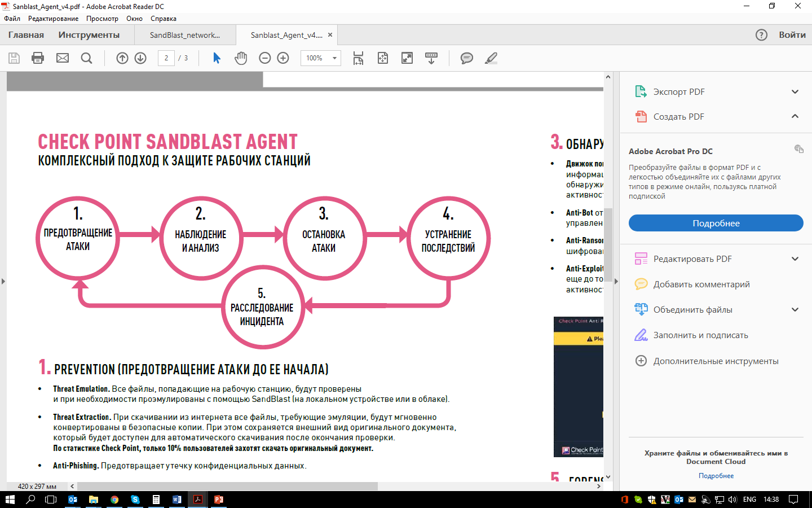The height and width of the screenshot is (508, 812).
Task: Open the help question mark icon
Action: (x=761, y=35)
